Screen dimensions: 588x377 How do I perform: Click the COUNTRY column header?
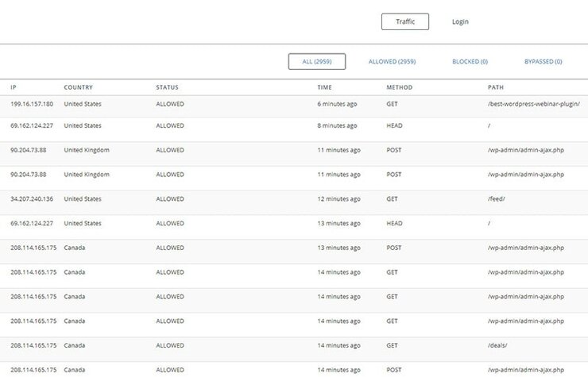click(78, 87)
